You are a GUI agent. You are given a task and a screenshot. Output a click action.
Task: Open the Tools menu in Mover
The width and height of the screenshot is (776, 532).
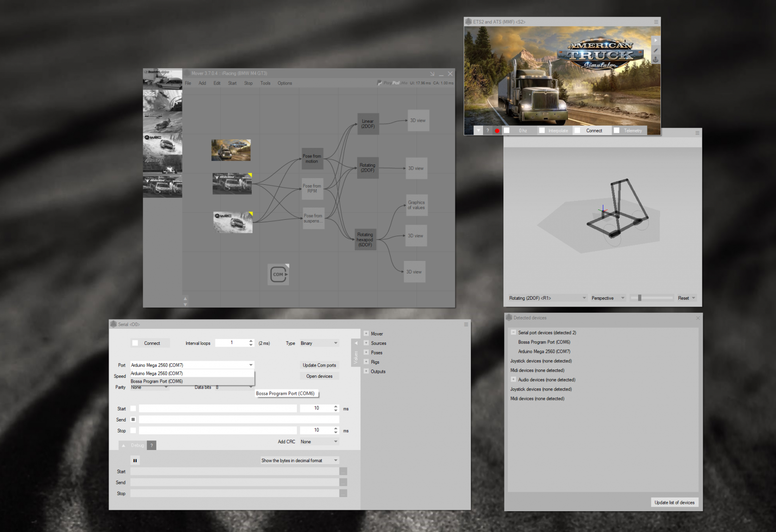tap(265, 83)
